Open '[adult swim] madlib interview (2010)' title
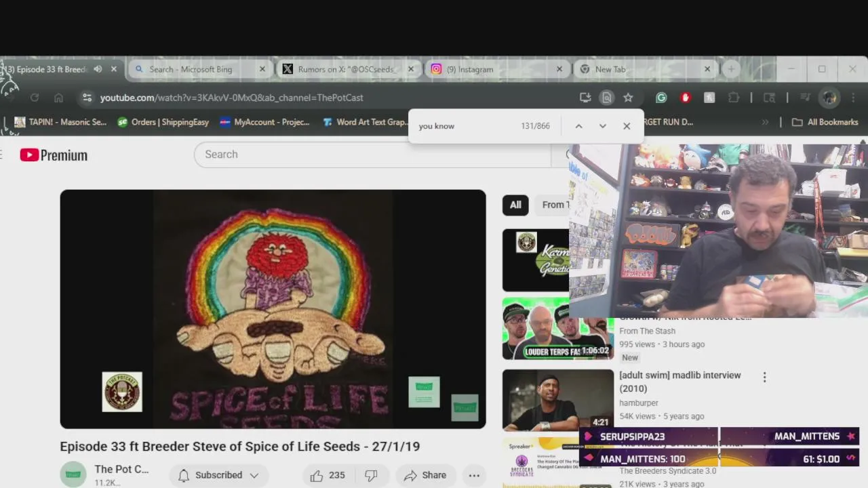868x488 pixels. (680, 382)
